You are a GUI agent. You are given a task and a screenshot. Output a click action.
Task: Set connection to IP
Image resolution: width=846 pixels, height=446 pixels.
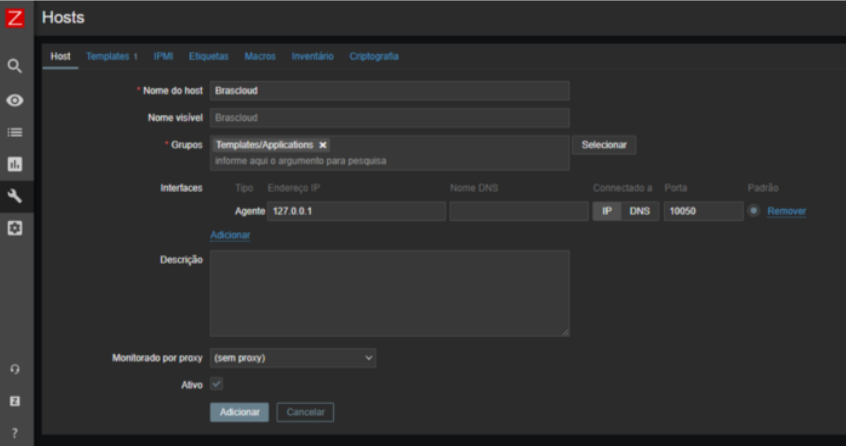pos(606,211)
